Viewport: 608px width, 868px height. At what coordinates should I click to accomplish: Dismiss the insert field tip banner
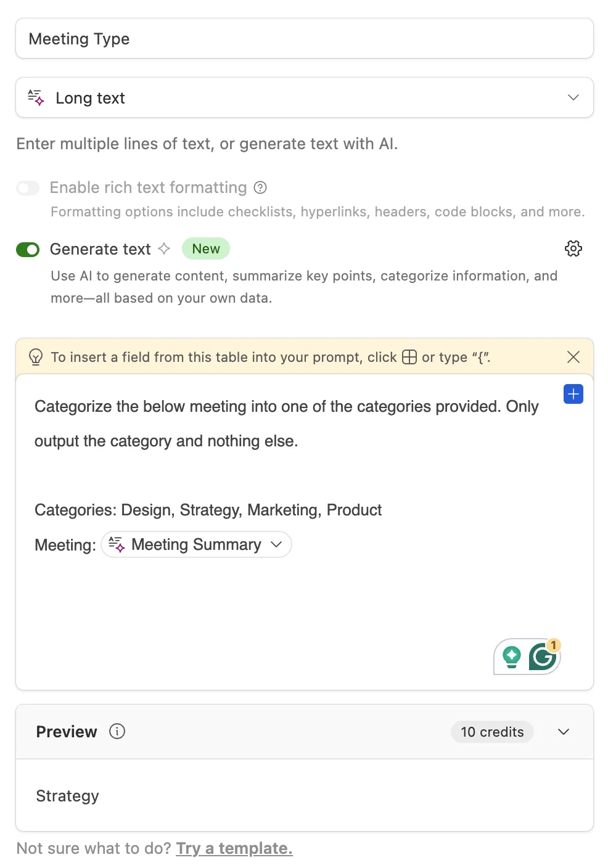pyautogui.click(x=573, y=357)
